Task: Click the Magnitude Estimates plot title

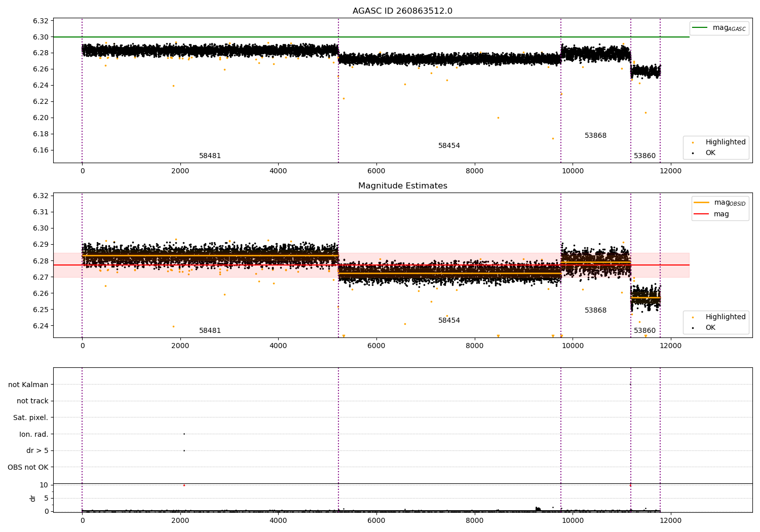Action: pyautogui.click(x=402, y=186)
